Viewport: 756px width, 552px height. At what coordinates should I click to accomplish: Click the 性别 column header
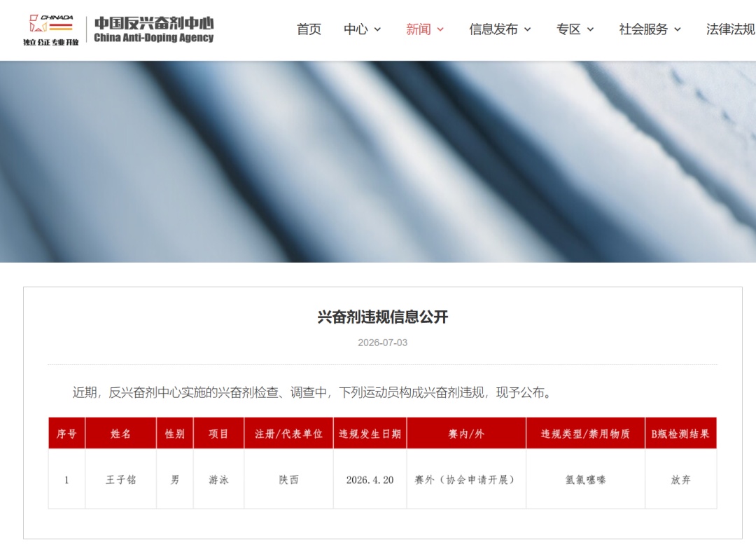175,434
